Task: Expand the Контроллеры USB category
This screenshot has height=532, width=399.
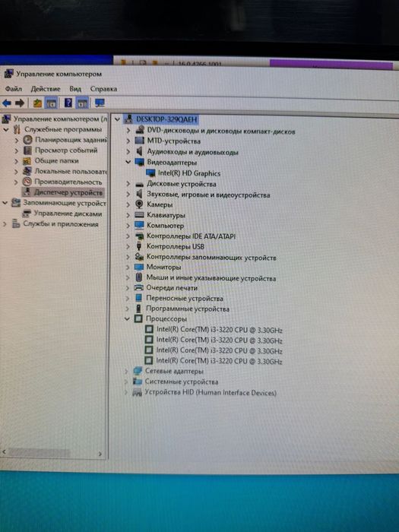Action: click(128, 247)
